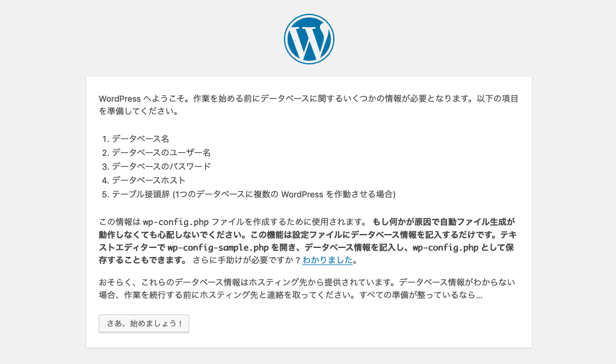Click the bold wp-config.php text before として保存
Viewport: 616px width, 364px height.
click(x=445, y=248)
